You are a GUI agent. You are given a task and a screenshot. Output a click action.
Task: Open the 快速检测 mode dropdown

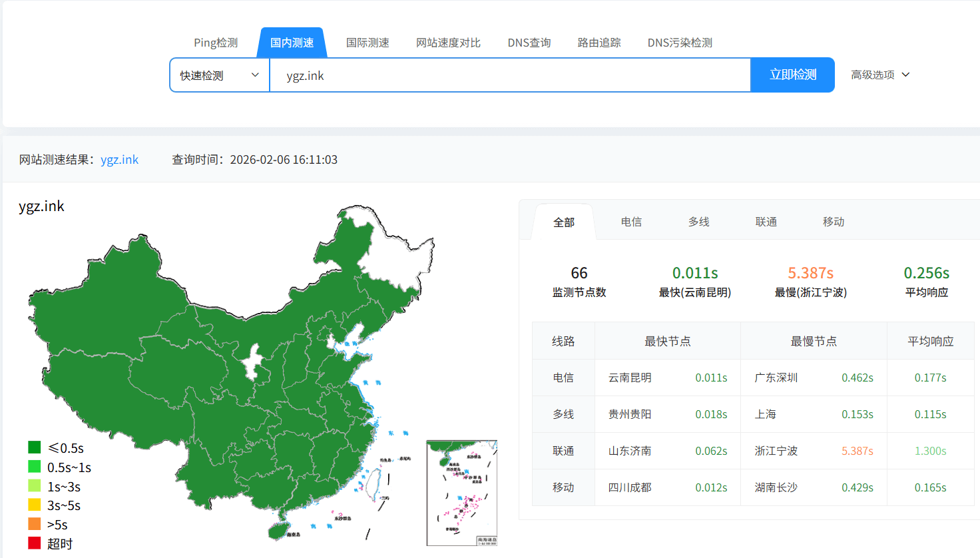(x=219, y=75)
